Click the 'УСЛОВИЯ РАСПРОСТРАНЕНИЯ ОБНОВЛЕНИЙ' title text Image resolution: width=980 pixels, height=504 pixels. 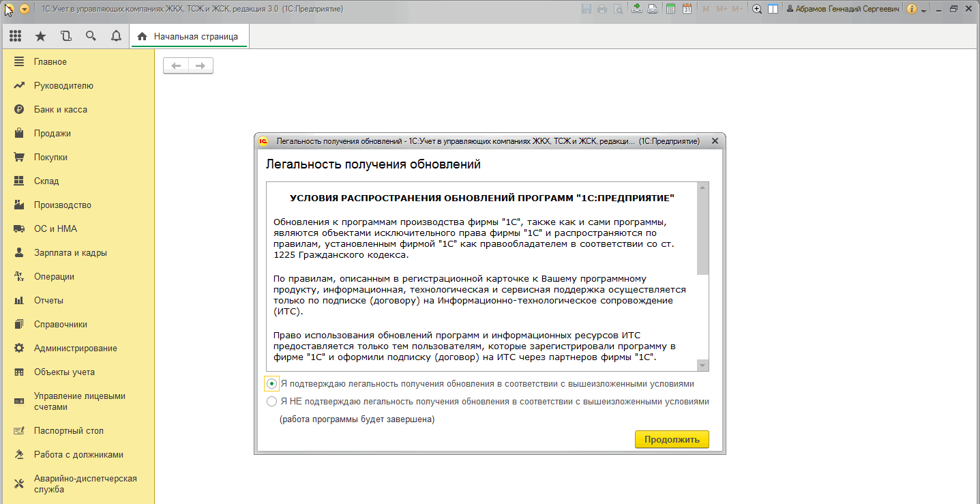(x=482, y=198)
